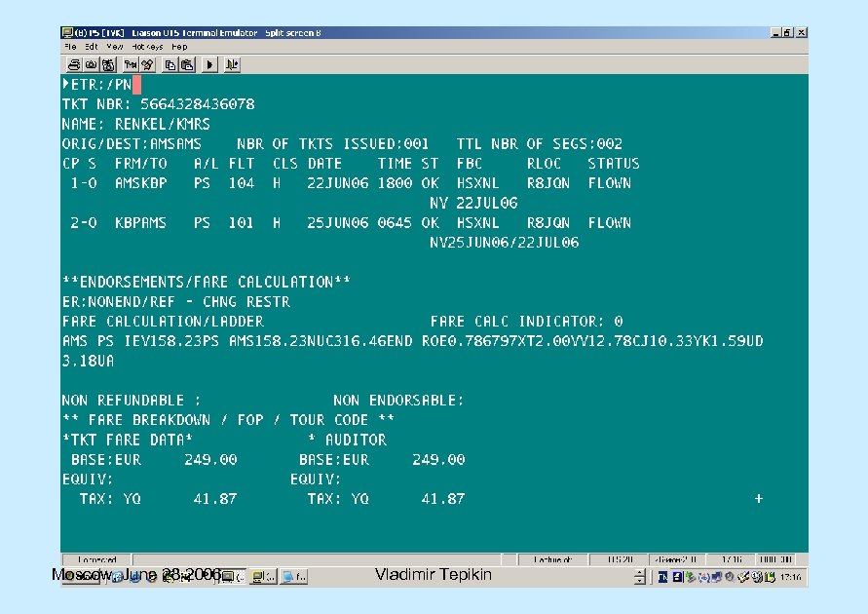The image size is (868, 614).
Task: Click the HSXNL fare basis on the PS 101 row
Action: click(477, 222)
